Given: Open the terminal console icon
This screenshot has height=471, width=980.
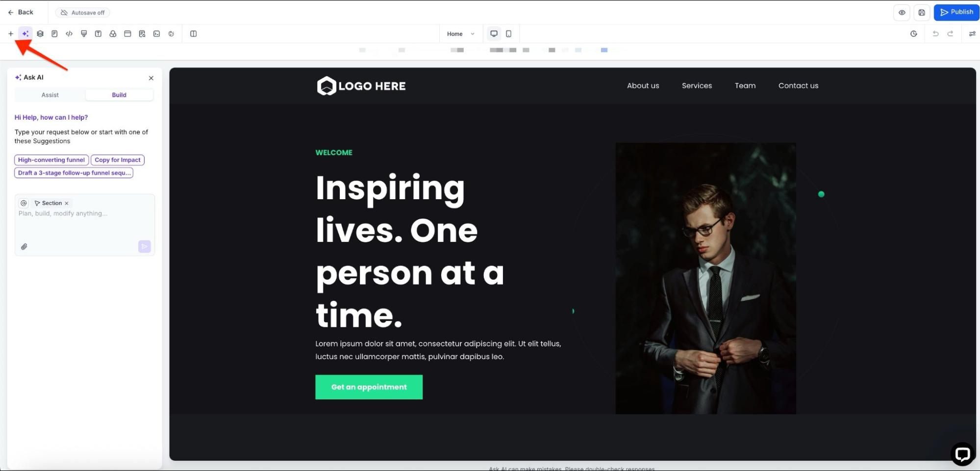Looking at the screenshot, I should pos(156,34).
